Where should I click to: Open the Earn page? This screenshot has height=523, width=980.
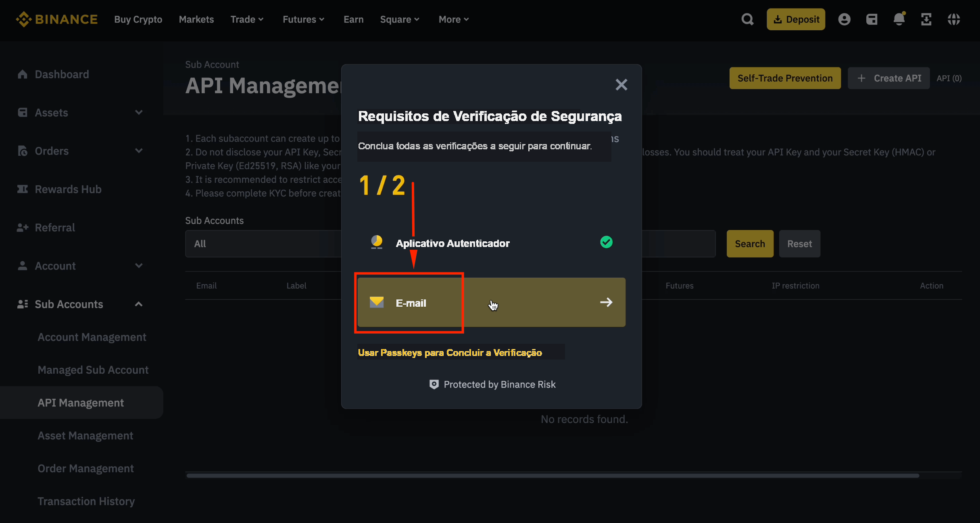(354, 19)
